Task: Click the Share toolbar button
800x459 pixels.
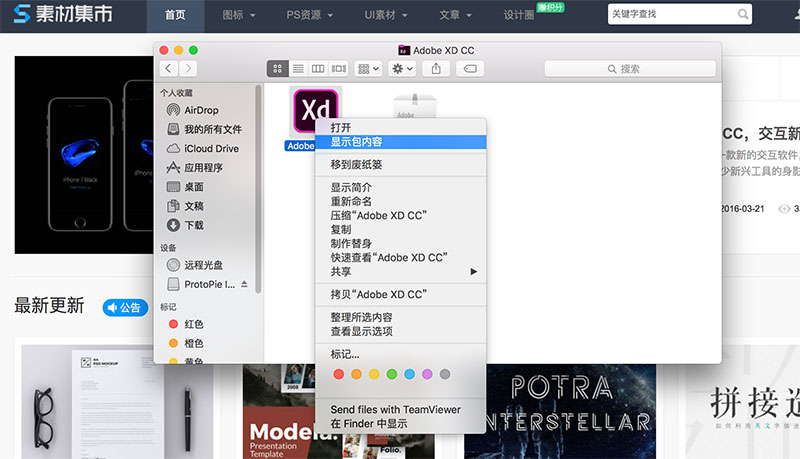Action: pyautogui.click(x=436, y=68)
